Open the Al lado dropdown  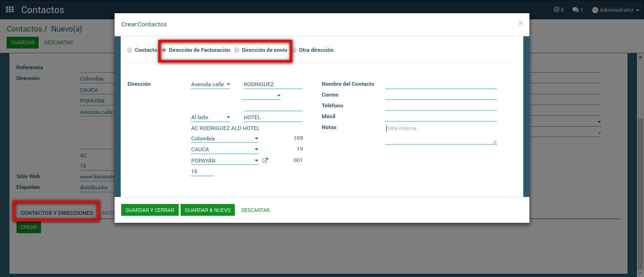210,118
